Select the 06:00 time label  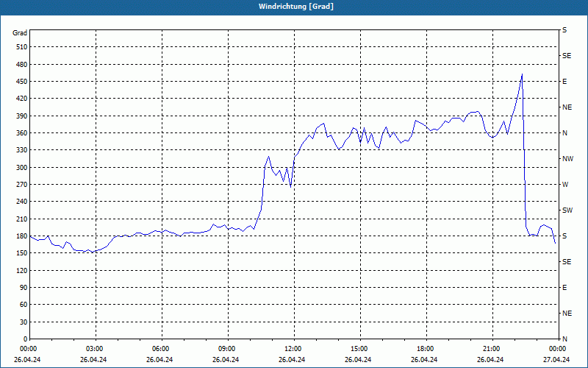(162, 349)
